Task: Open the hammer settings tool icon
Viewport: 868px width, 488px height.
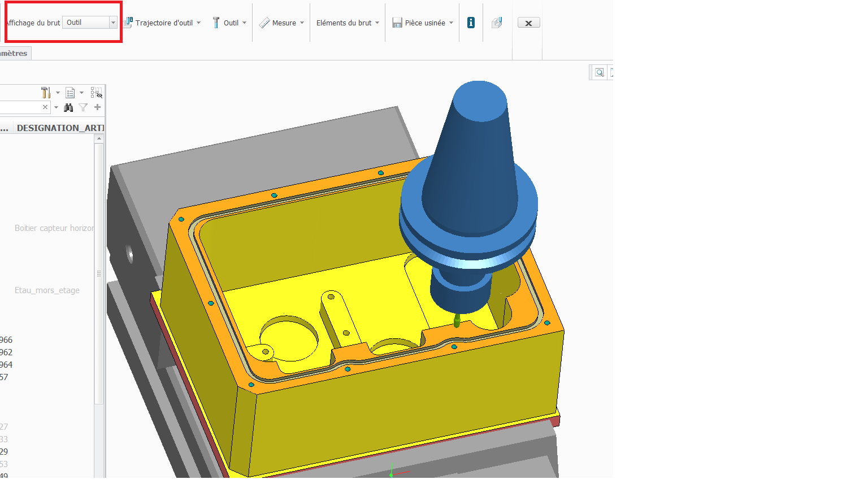Action: tap(46, 93)
